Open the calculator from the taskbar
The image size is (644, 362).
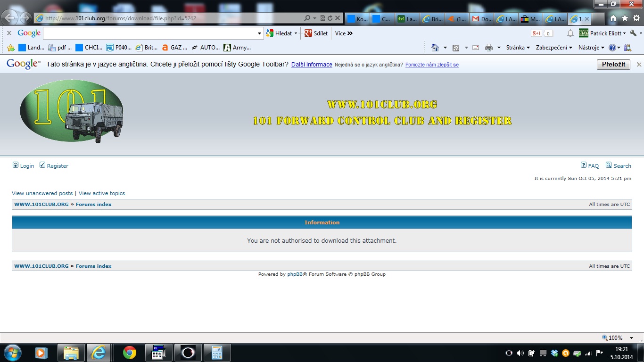217,353
